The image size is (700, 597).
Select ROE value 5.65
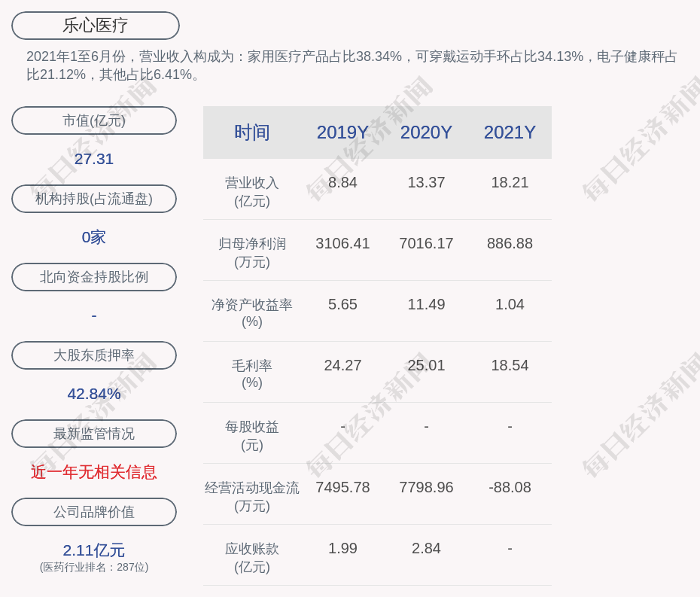click(342, 305)
